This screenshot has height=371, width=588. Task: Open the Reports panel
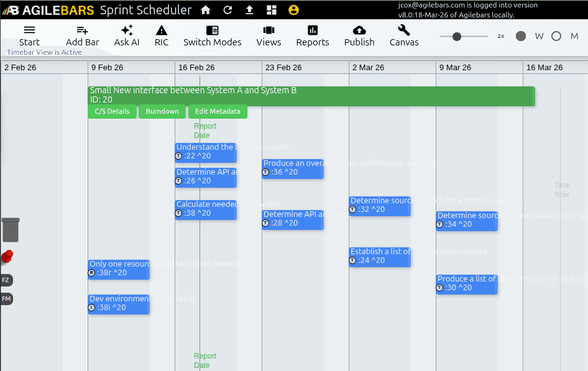(312, 35)
